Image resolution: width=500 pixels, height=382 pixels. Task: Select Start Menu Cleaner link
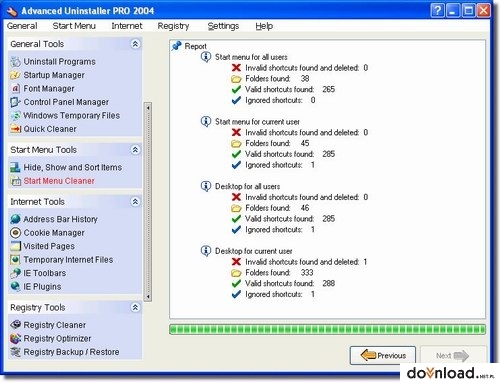[59, 181]
